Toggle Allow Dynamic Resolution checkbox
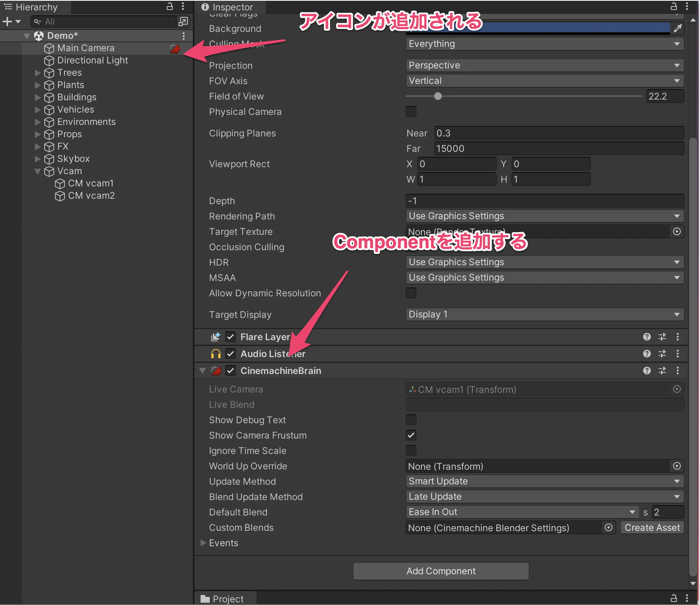The height and width of the screenshot is (605, 700). [x=411, y=293]
